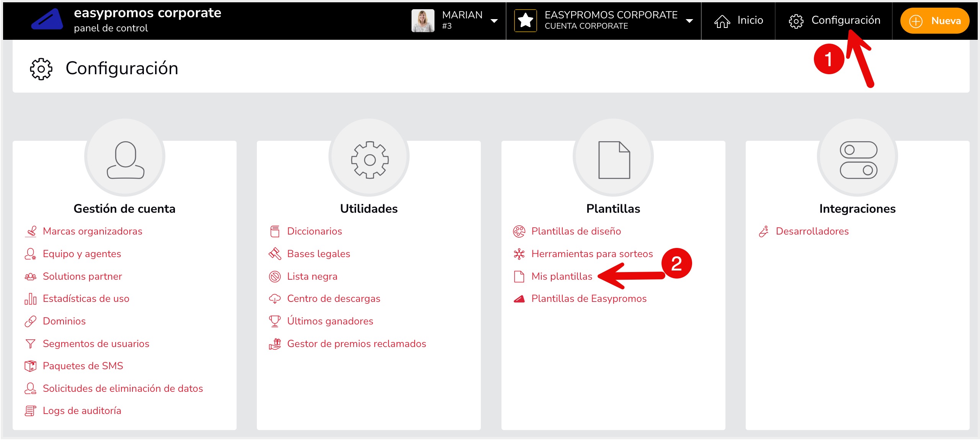Click the Gestión de cuenta heading

pos(124,209)
